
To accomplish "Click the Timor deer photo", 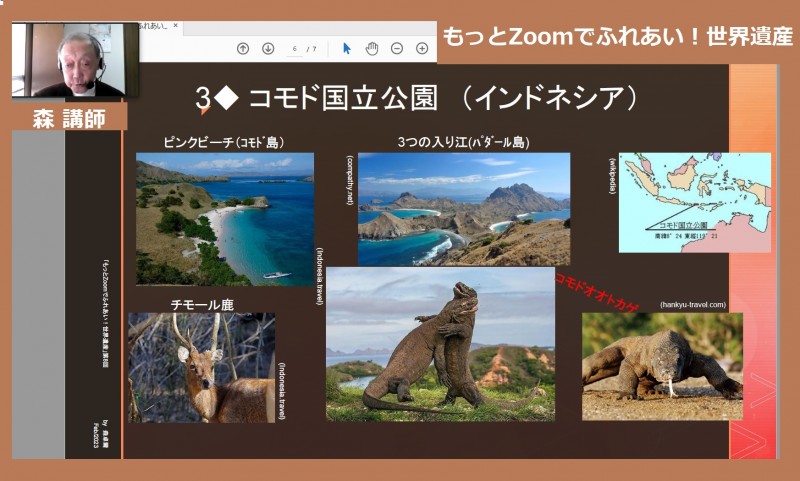I will (202, 367).
